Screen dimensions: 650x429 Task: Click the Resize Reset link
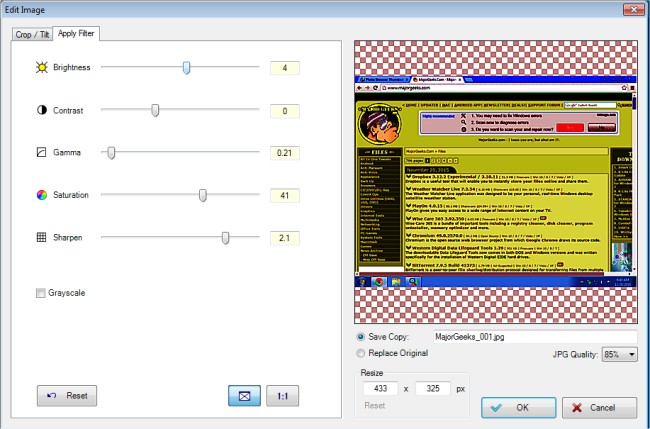coord(375,405)
